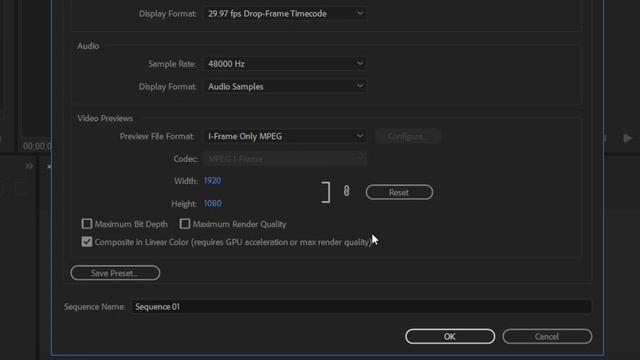Screen dimensions: 640x360
Task: Open the video Display Format dropdown
Action: [x=285, y=13]
